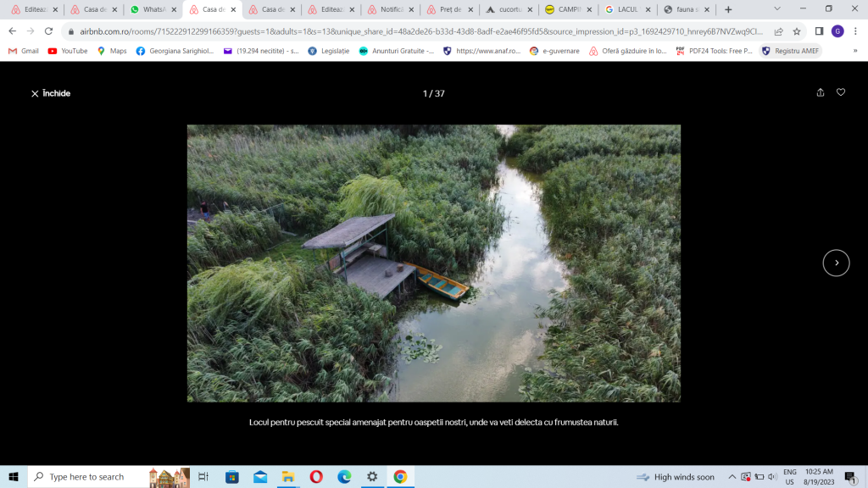Reload the page
This screenshot has height=488, width=868.
point(48,31)
